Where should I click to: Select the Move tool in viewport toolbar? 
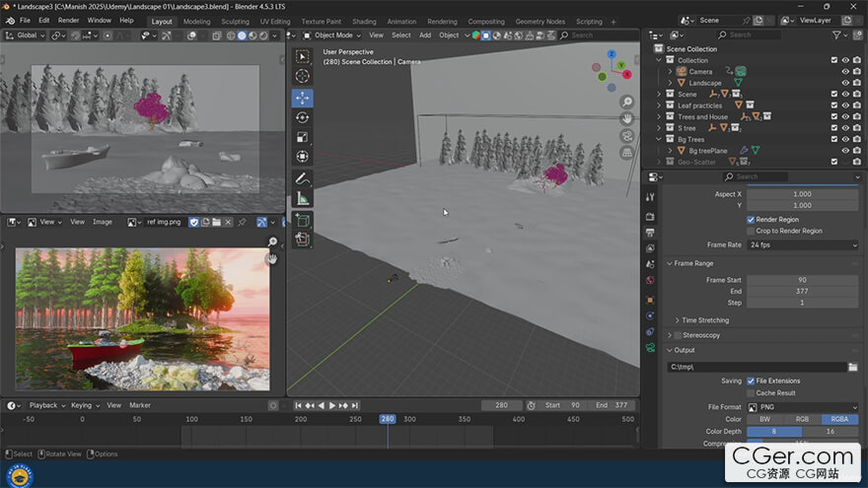click(302, 98)
